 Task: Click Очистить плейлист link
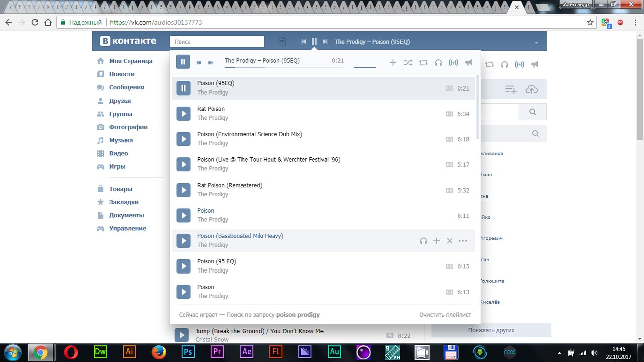click(x=445, y=315)
